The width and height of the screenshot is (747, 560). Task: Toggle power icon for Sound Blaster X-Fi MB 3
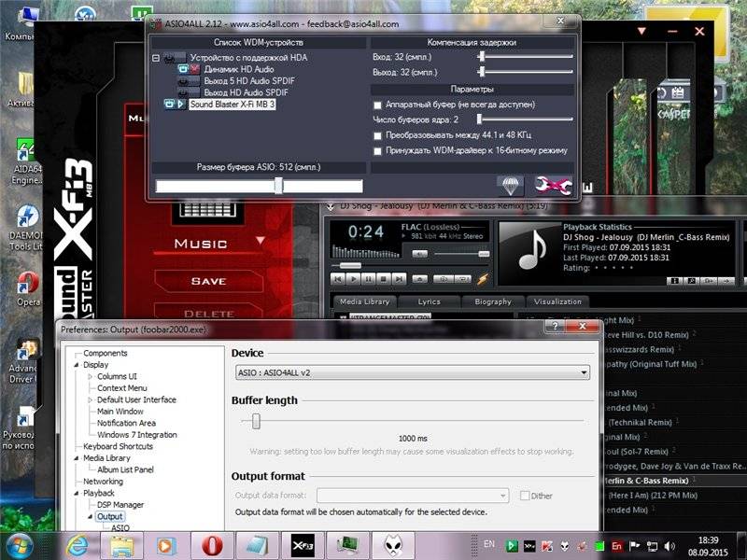pyautogui.click(x=169, y=104)
